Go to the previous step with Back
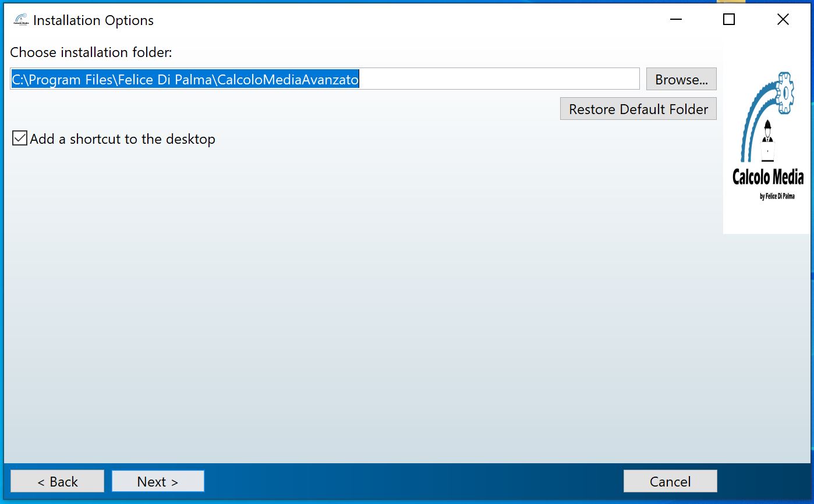This screenshot has height=504, width=814. 57,481
